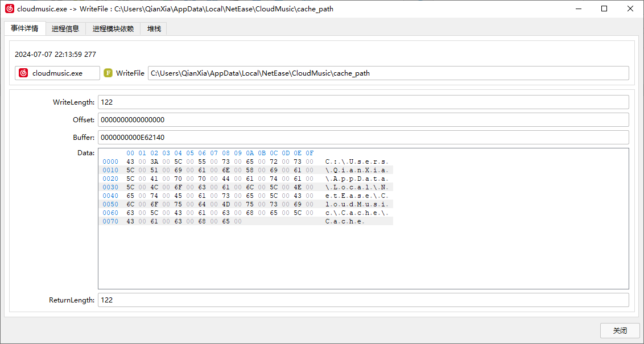
Task: Maximize the event details window
Action: [604, 9]
